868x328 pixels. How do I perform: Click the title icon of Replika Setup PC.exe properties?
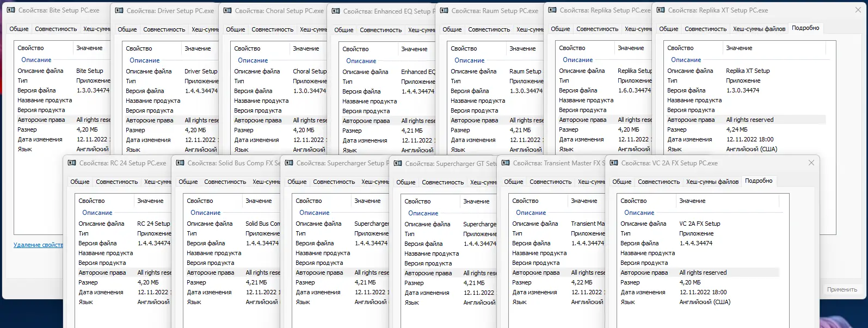click(x=552, y=10)
